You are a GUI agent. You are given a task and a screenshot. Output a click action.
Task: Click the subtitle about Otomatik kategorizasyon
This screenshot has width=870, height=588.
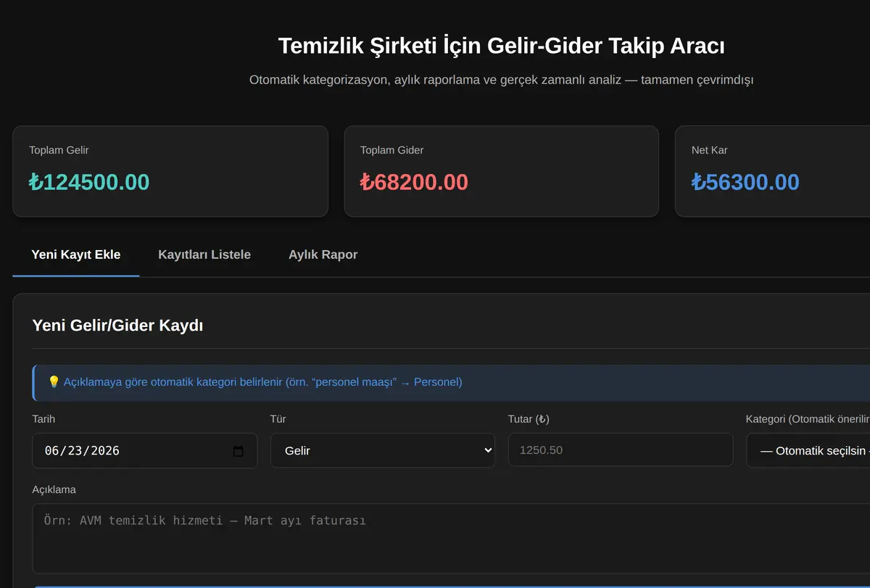tap(501, 80)
